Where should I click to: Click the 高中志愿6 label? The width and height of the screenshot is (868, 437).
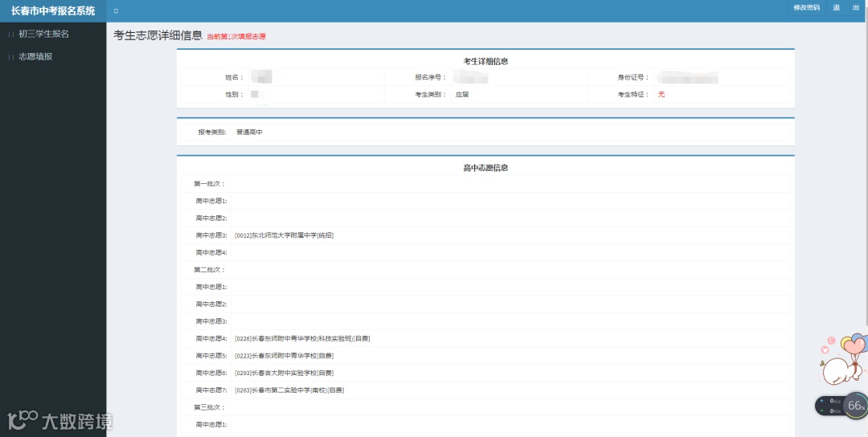pos(211,373)
